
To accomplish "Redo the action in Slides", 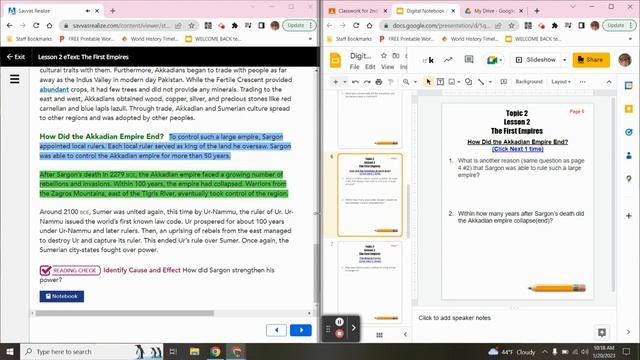I will [x=367, y=82].
